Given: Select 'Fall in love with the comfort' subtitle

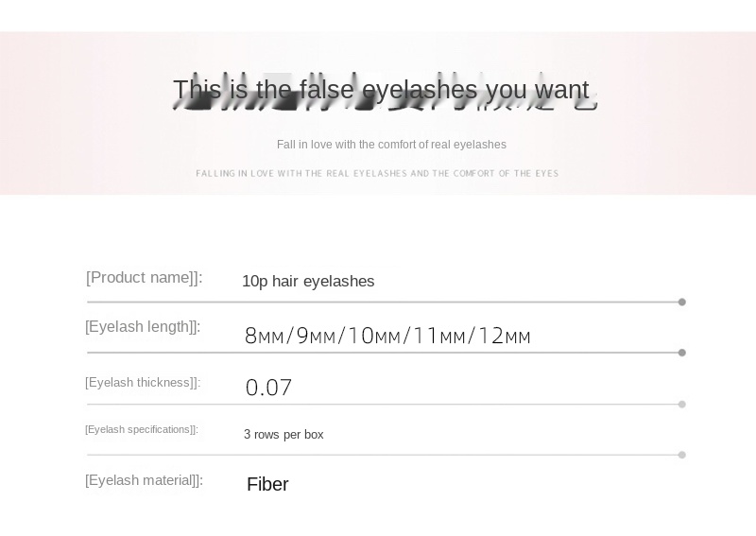Looking at the screenshot, I should pos(391,145).
